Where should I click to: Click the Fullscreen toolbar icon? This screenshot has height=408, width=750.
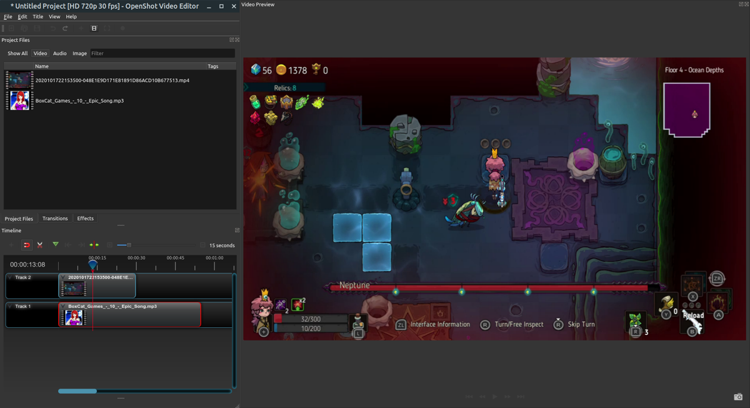pos(107,28)
